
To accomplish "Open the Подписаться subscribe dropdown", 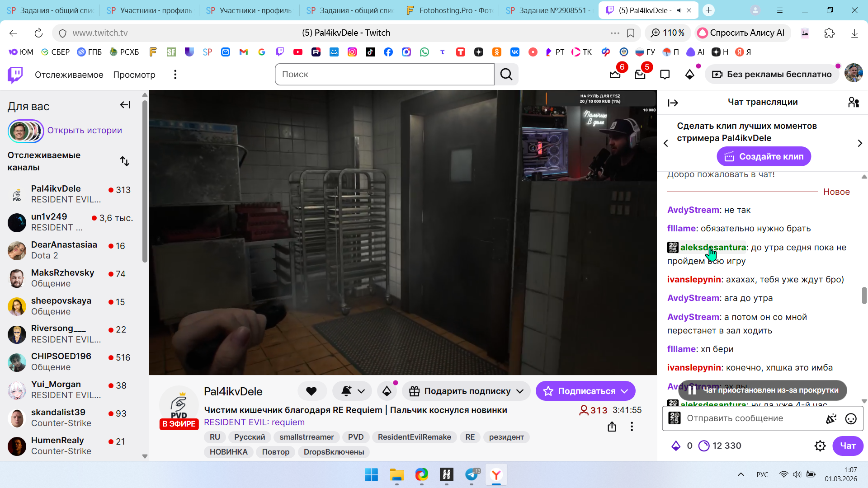I will 625,391.
